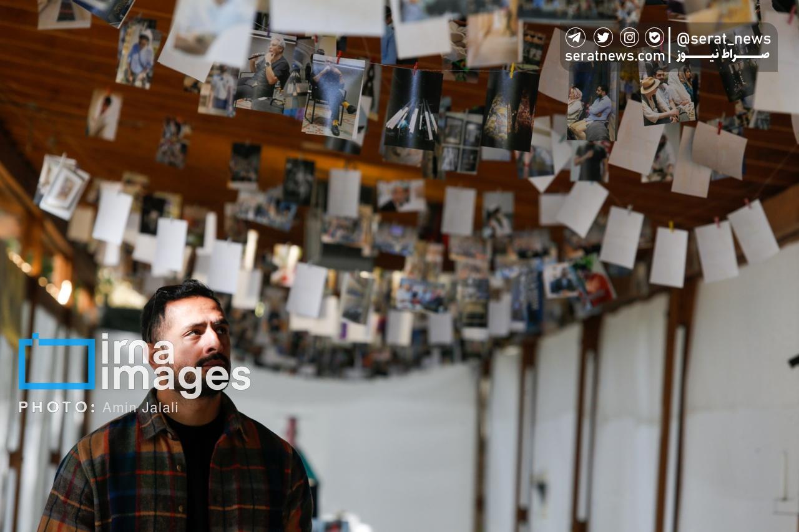Open hanging photo of man holding microphone
Screen dimensions: 799x532
click(x=265, y=72)
